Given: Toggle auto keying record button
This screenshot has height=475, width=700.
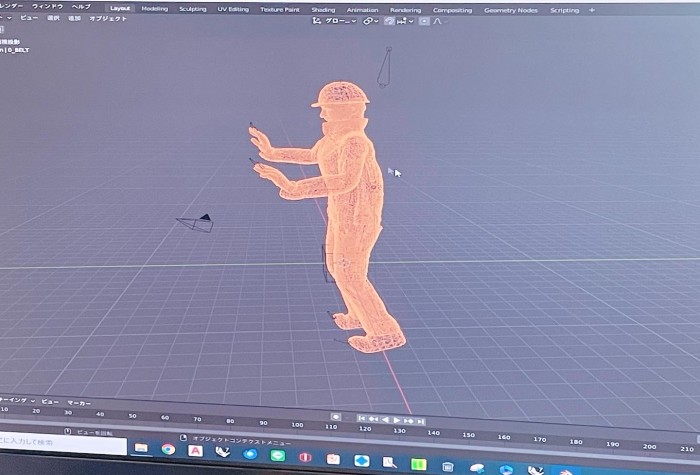Looking at the screenshot, I should point(336,417).
